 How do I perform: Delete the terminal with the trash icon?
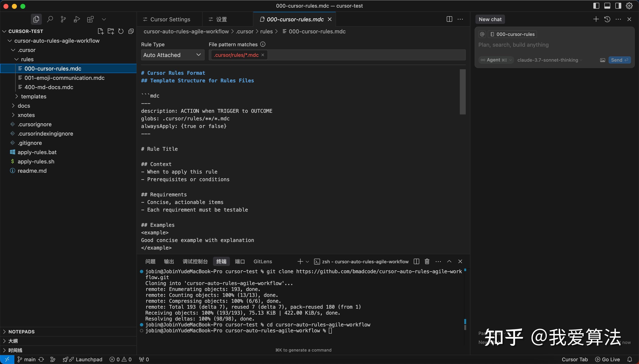pyautogui.click(x=427, y=262)
